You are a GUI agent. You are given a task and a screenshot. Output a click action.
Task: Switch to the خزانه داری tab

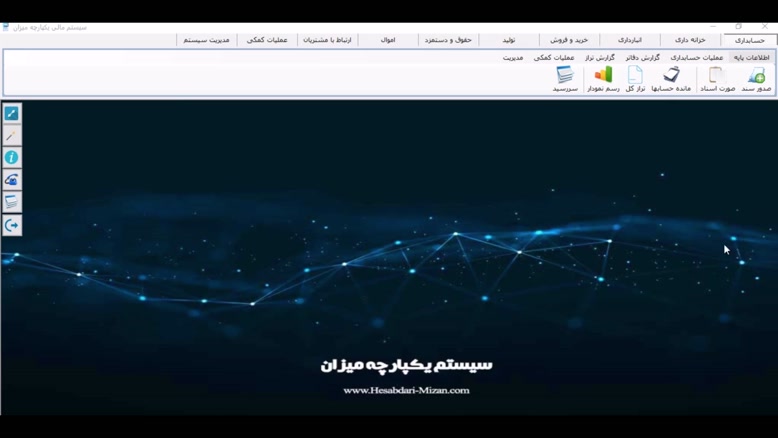(x=690, y=40)
